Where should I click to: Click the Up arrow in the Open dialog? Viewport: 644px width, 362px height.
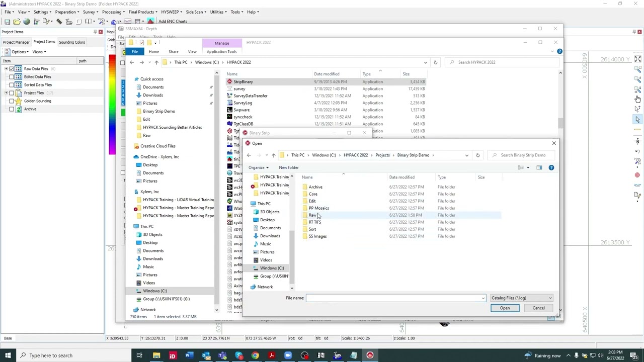tap(273, 155)
